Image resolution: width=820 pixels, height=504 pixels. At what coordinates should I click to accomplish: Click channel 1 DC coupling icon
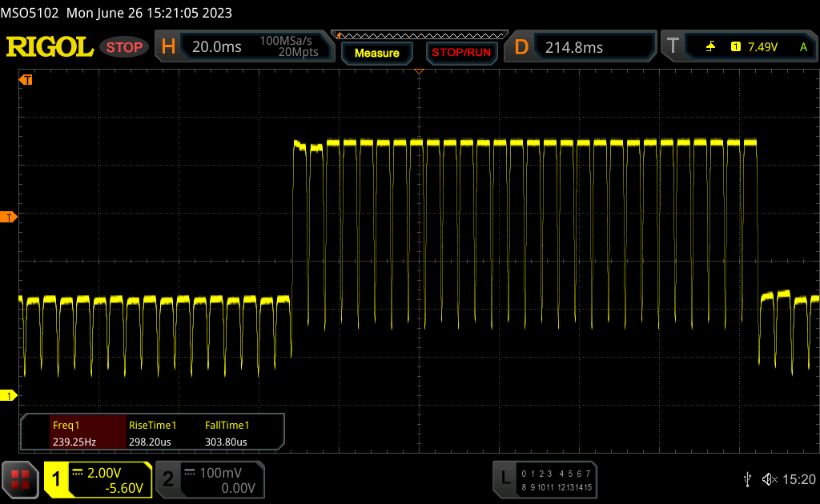point(78,473)
